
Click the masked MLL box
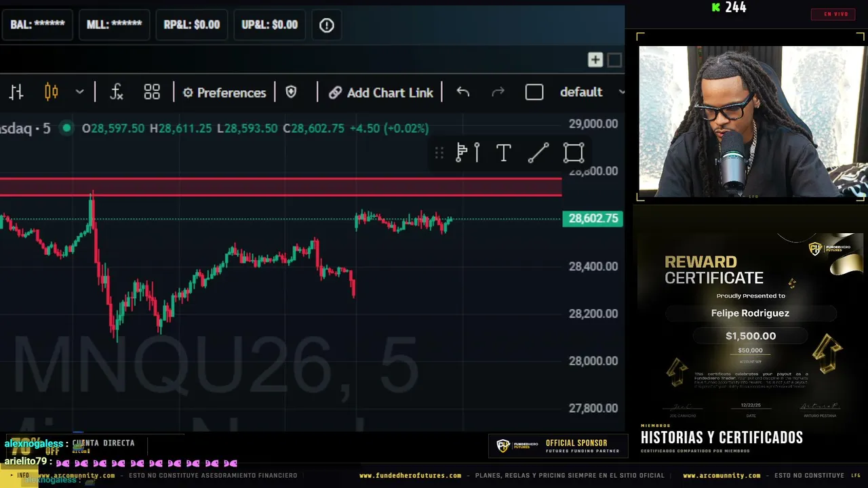(115, 25)
